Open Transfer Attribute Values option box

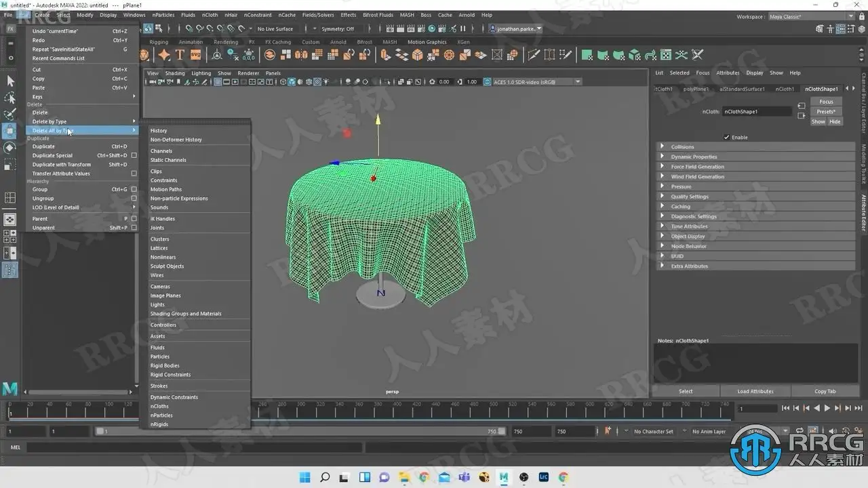pos(134,174)
